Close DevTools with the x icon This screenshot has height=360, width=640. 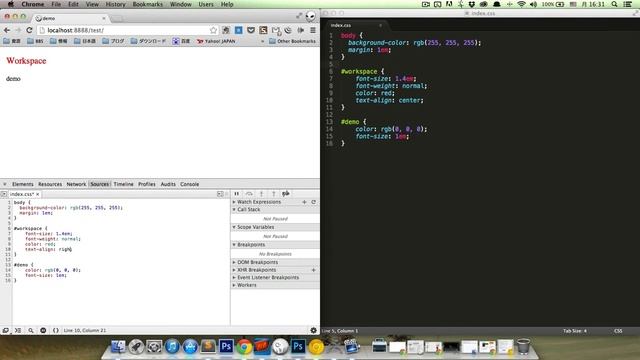(4, 184)
